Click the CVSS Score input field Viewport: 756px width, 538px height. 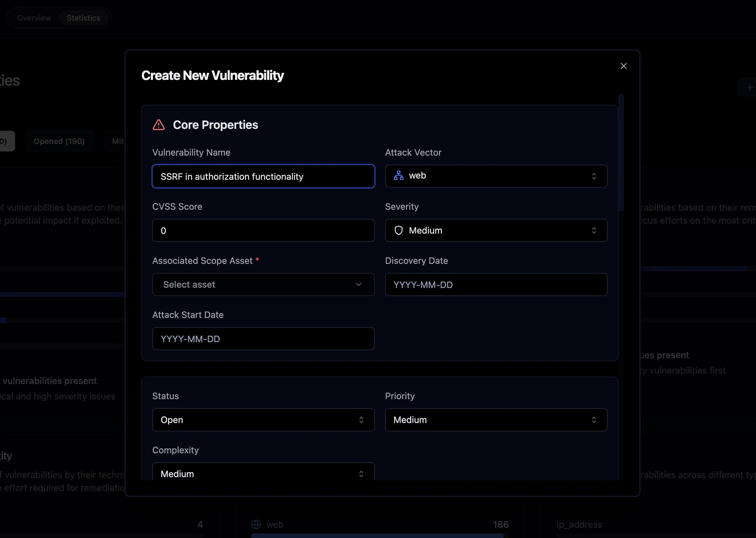coord(263,231)
